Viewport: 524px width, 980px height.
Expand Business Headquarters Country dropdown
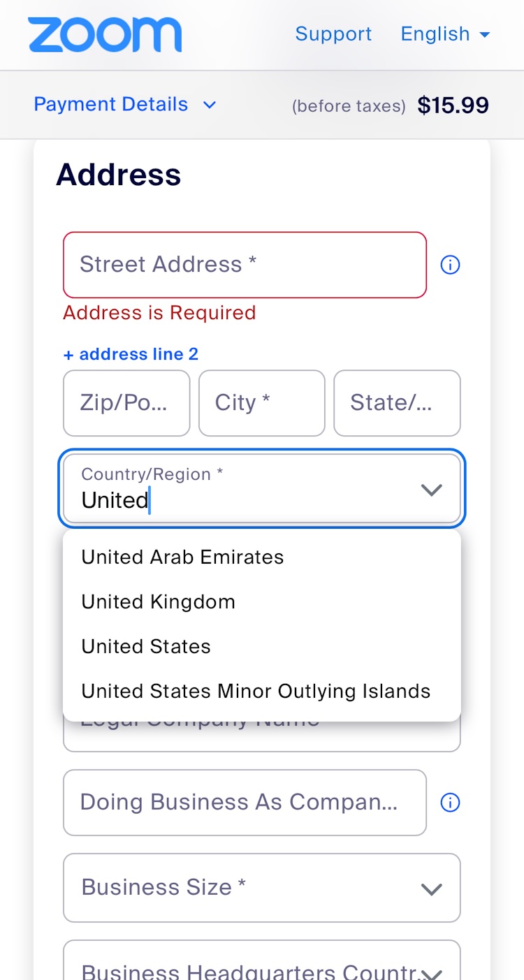[x=261, y=967]
